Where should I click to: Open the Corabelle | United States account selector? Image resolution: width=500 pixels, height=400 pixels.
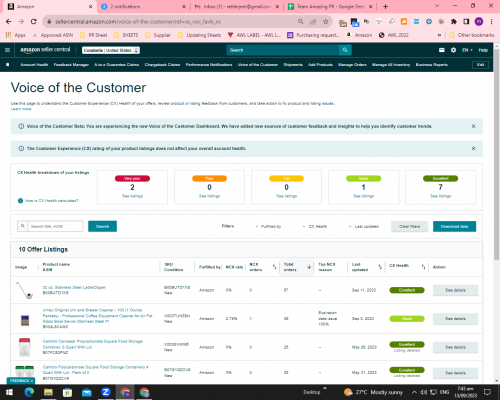pyautogui.click(x=111, y=50)
